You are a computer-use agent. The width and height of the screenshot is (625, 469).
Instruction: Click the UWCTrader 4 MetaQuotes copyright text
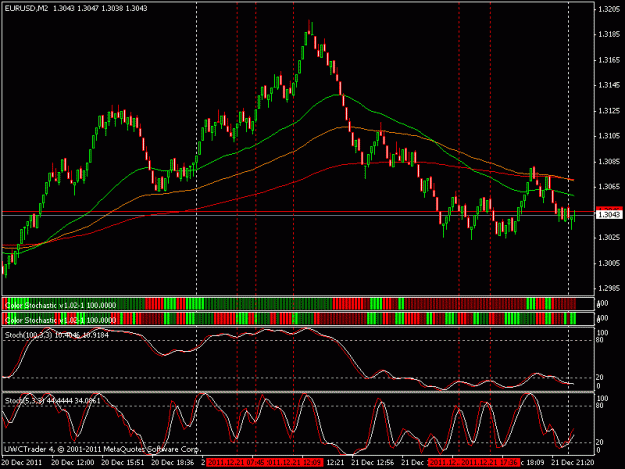(102, 449)
